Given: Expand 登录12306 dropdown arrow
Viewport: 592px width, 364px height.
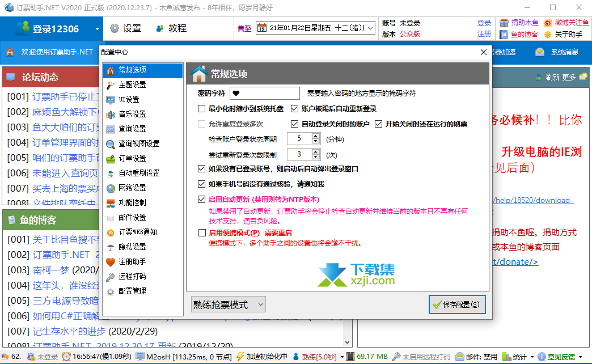Looking at the screenshot, I should tap(97, 29).
